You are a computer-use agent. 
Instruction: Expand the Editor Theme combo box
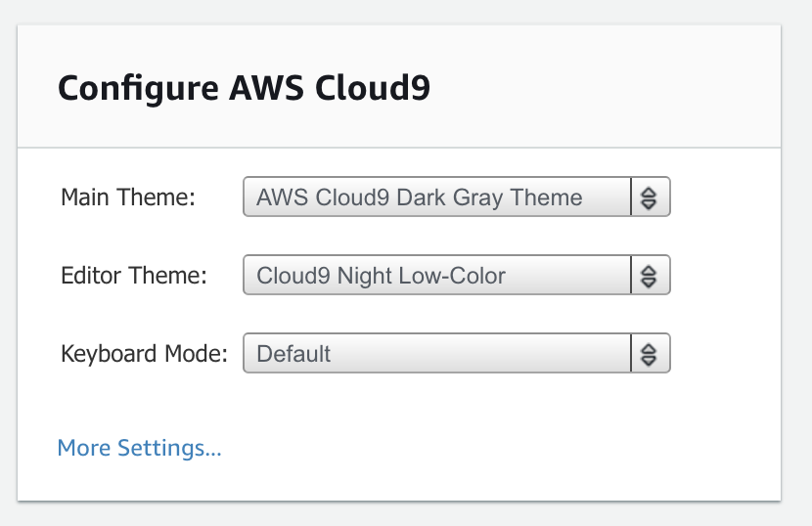pos(457,275)
